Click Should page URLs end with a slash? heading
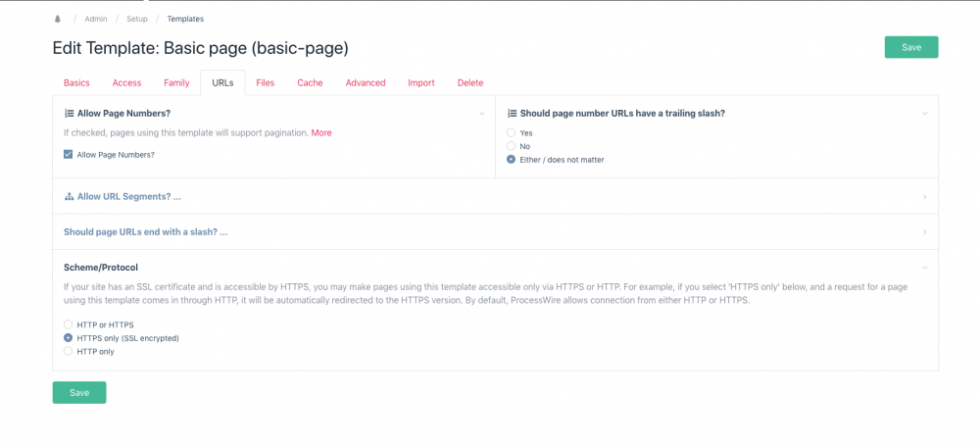 [146, 232]
